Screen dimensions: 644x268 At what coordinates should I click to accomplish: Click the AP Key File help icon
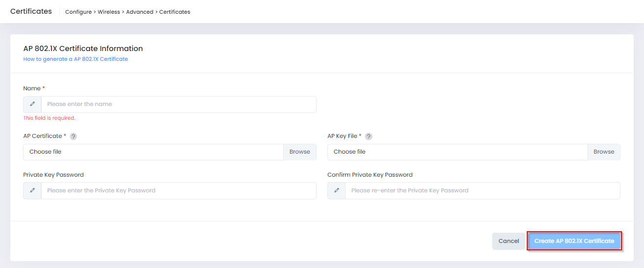tap(369, 136)
